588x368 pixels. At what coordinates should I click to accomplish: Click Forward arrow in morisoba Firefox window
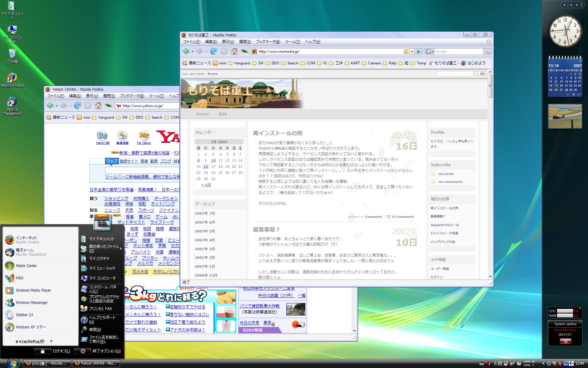point(199,52)
